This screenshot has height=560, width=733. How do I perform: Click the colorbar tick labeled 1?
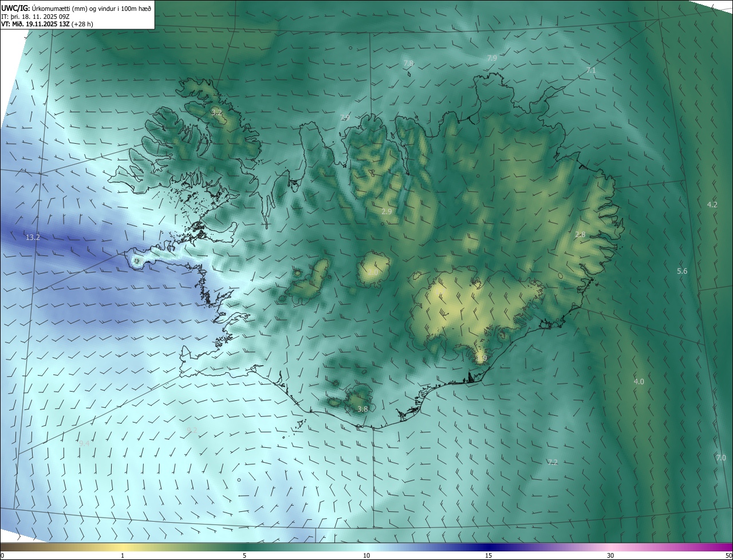click(123, 555)
